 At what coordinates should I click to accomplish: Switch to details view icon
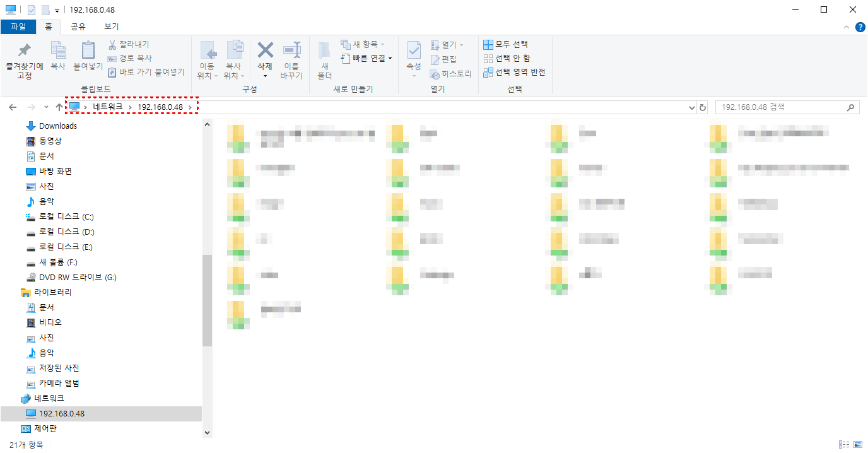[x=844, y=445]
